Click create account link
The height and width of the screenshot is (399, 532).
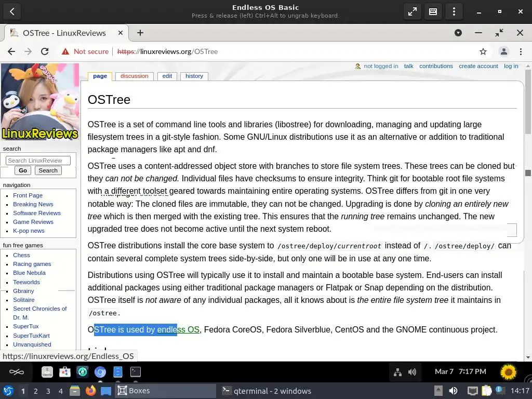pos(478,66)
